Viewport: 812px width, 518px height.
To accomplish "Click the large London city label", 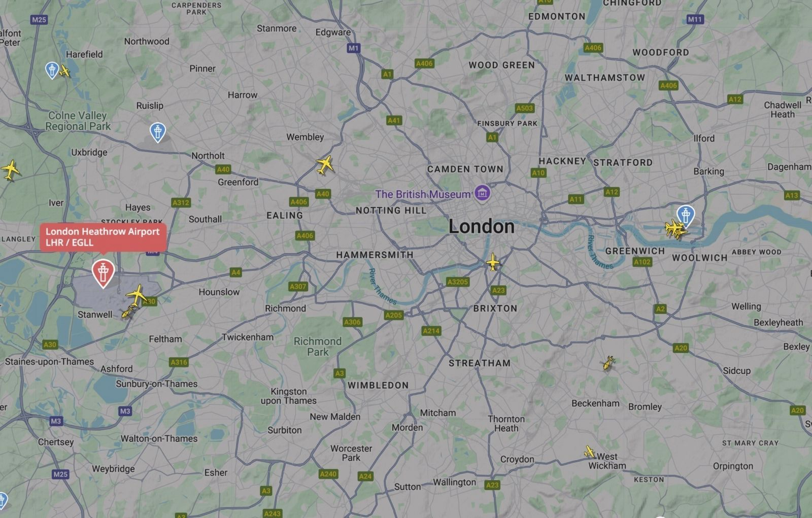I will tap(482, 226).
